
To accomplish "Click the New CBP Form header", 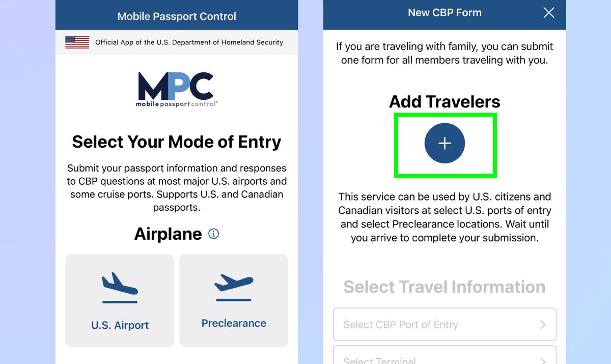I will (444, 12).
